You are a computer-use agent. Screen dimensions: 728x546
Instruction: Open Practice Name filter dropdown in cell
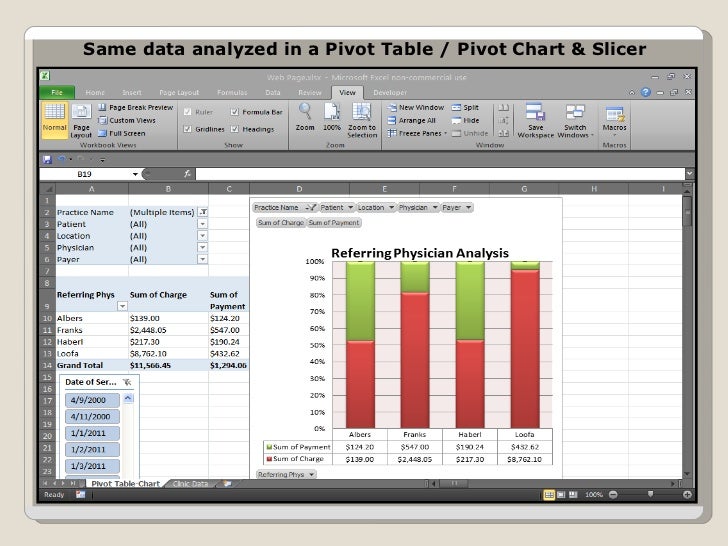point(202,212)
